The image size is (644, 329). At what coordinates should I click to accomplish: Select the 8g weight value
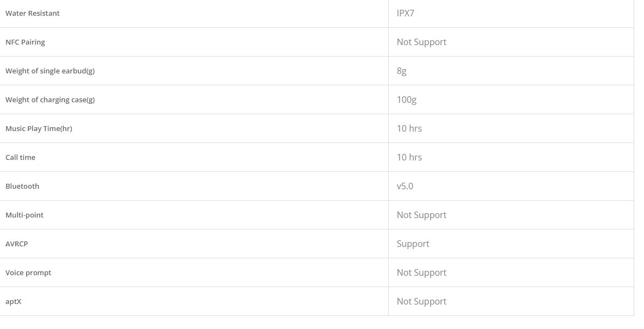[x=402, y=71]
